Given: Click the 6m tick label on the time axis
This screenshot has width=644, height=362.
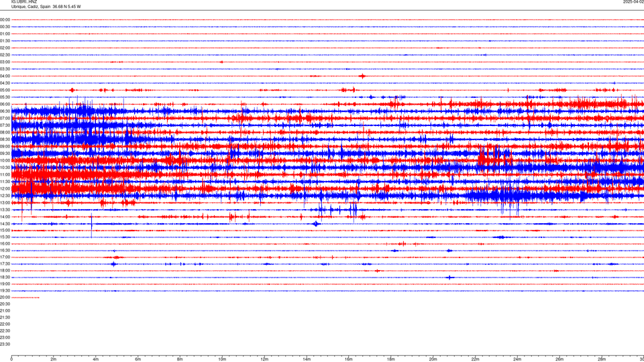Looking at the screenshot, I should point(138,359).
